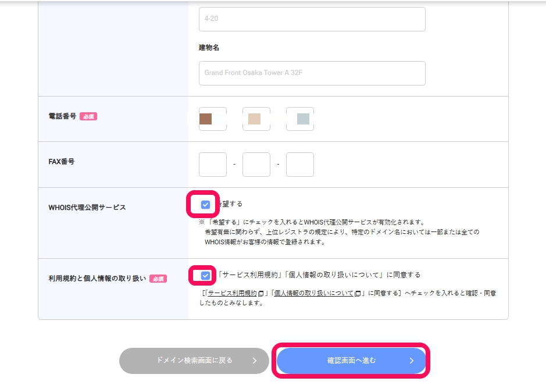Open the サービス利用規約 link
Screen dimensions: 546x392
click(x=231, y=293)
